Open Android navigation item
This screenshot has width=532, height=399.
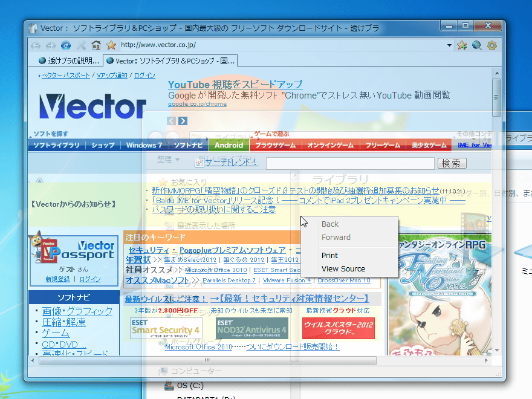click(x=229, y=145)
